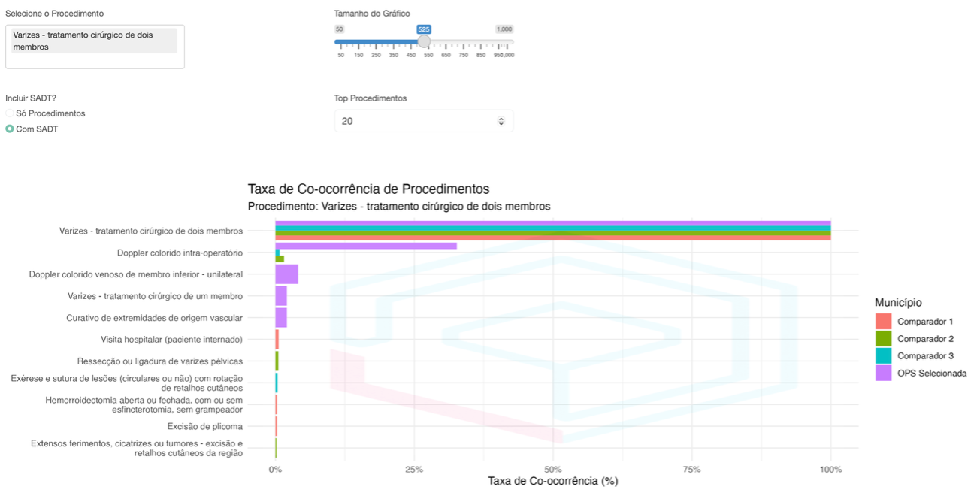Select the 'Com SADT' radio option
The image size is (980, 496).
click(10, 129)
